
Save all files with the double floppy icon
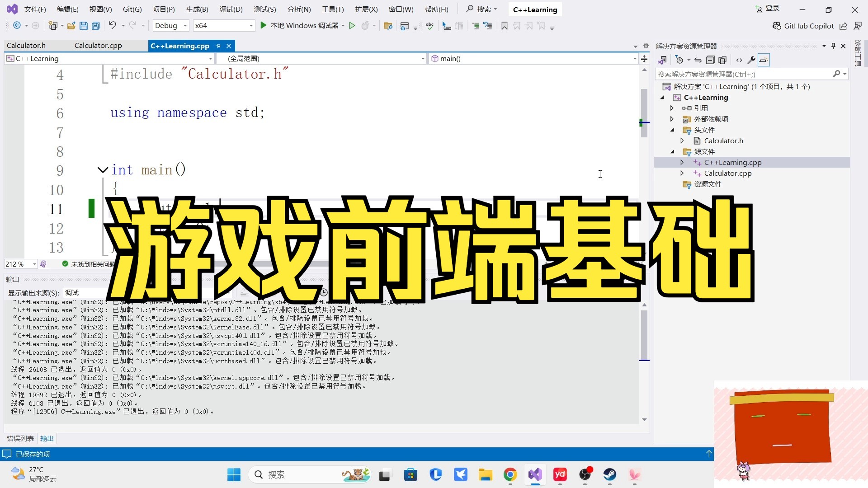coord(96,26)
